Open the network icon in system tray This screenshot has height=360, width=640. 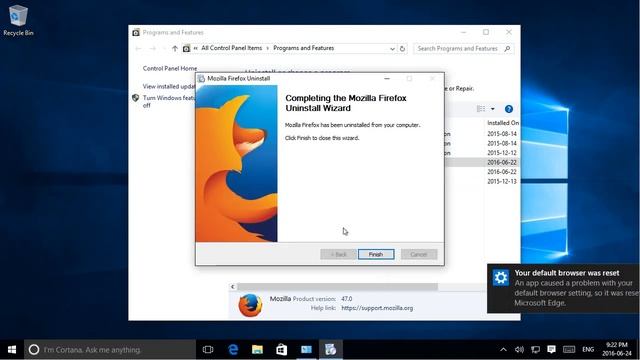coord(536,349)
